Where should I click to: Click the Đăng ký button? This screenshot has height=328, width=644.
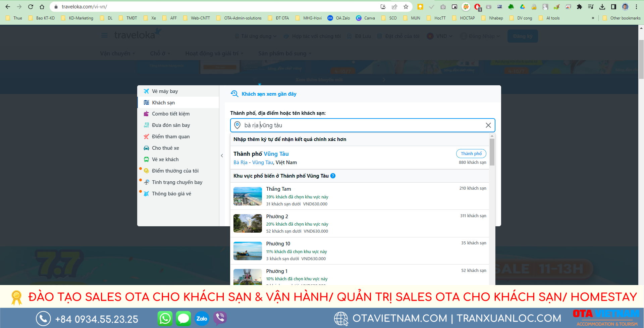523,36
